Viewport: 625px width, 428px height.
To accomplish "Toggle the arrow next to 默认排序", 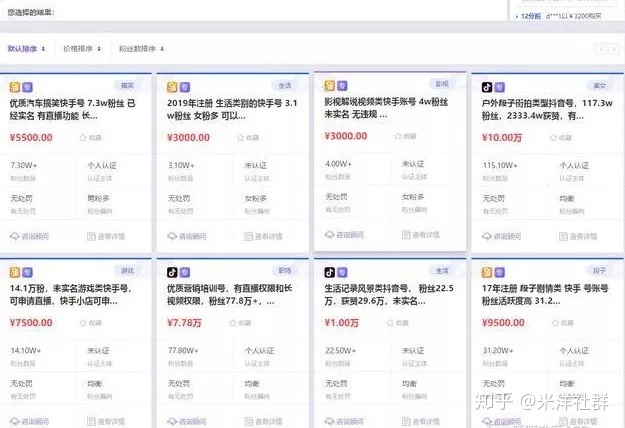I will point(43,49).
